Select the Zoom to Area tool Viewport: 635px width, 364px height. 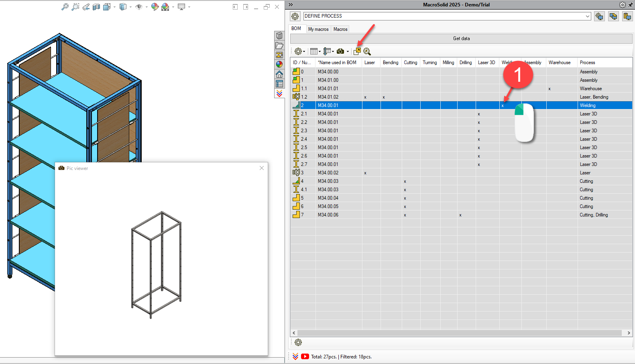coord(75,7)
